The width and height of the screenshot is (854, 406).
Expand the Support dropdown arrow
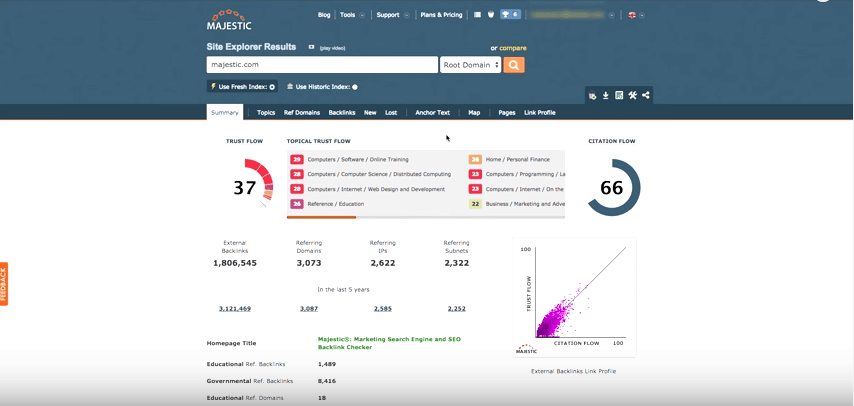point(406,15)
